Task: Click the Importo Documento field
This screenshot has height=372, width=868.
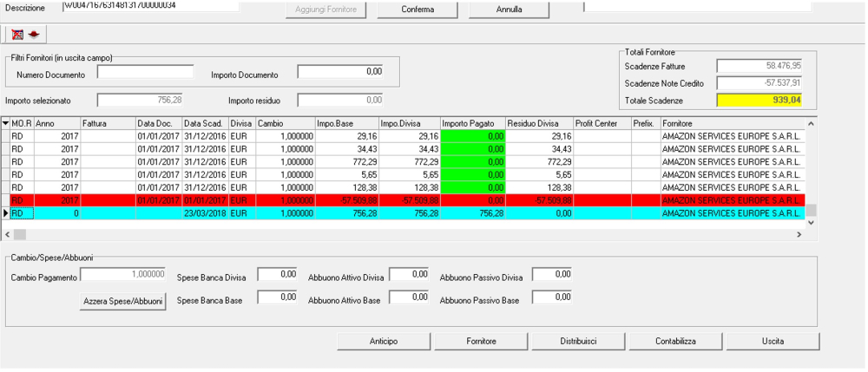Action: point(340,72)
